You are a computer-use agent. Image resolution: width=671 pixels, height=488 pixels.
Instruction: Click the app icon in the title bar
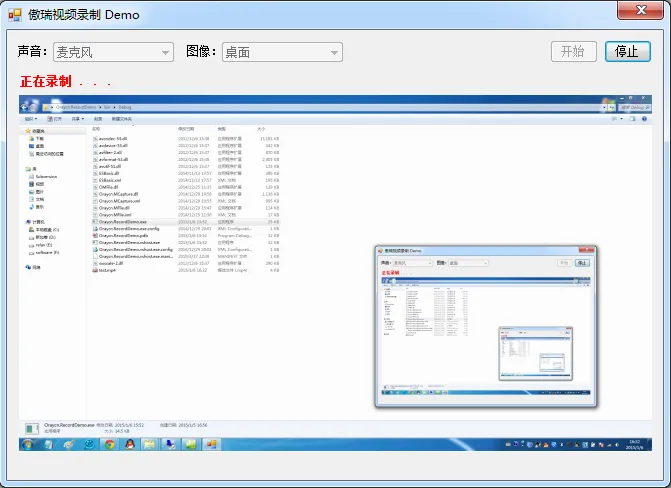pos(15,15)
